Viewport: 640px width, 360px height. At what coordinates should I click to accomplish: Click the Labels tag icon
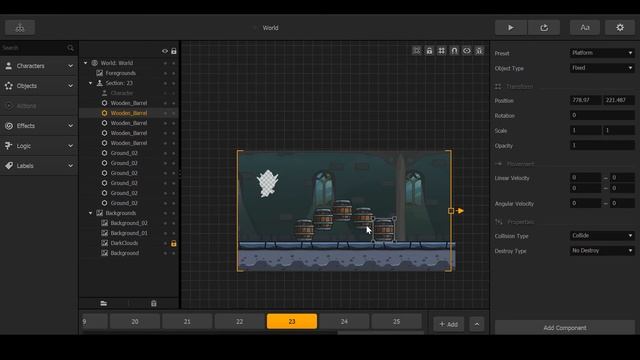9,166
